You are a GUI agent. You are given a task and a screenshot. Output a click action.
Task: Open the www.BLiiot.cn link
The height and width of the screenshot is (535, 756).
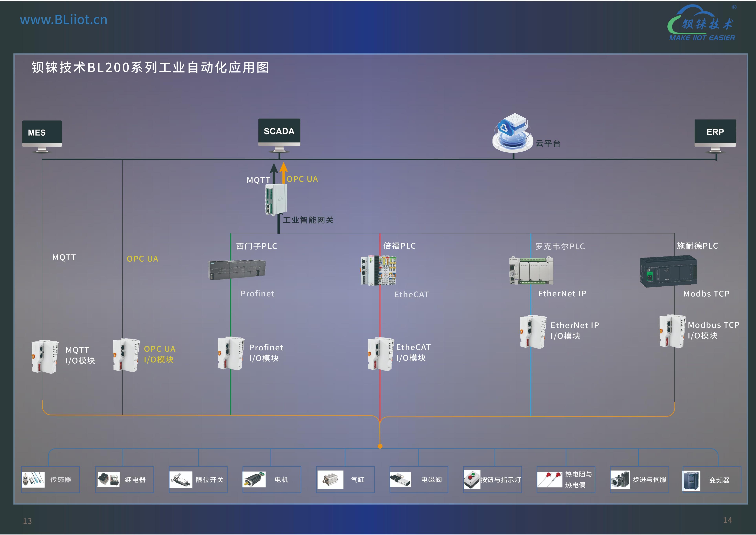point(64,20)
